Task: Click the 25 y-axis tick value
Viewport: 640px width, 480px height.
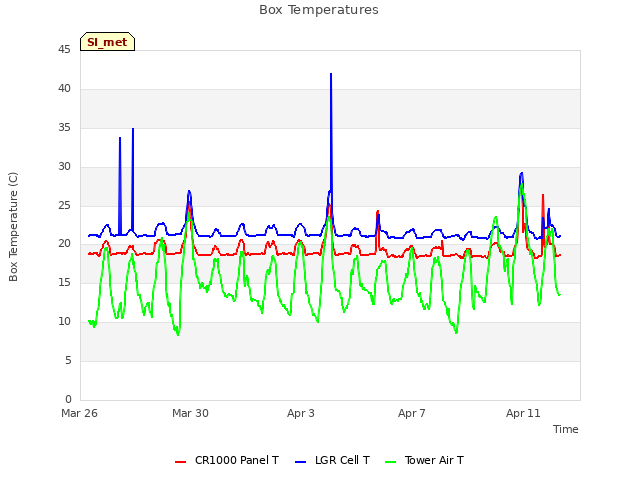Action: pyautogui.click(x=64, y=206)
